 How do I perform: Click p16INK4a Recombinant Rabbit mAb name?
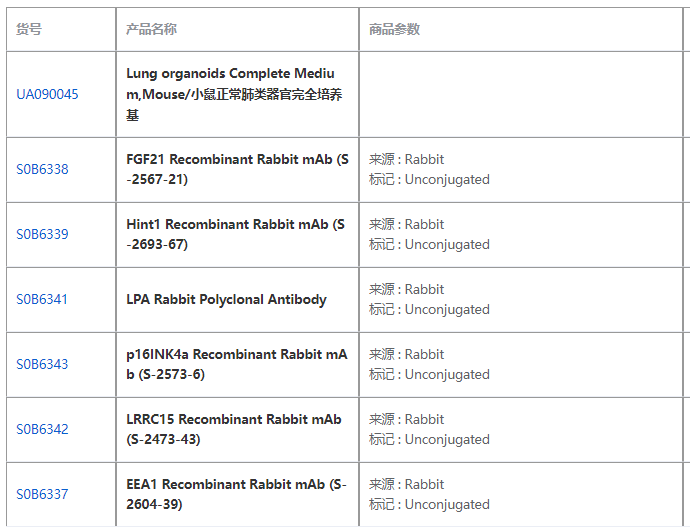(x=236, y=365)
